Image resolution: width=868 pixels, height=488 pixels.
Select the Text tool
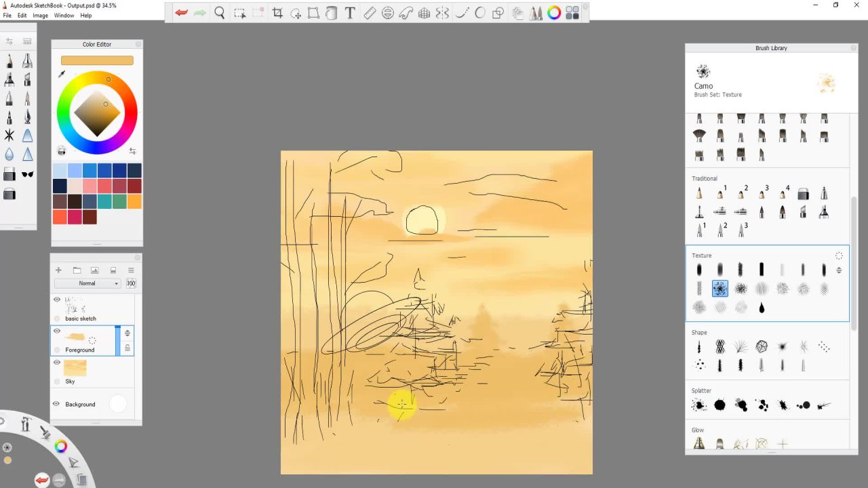point(350,13)
